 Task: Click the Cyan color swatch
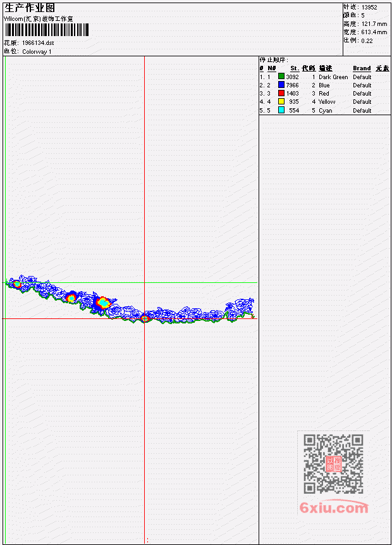[x=281, y=110]
